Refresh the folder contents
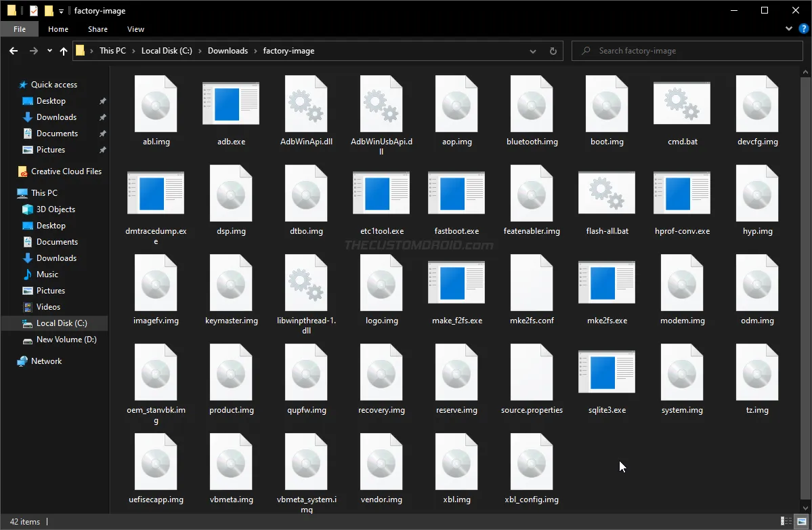 click(x=553, y=51)
